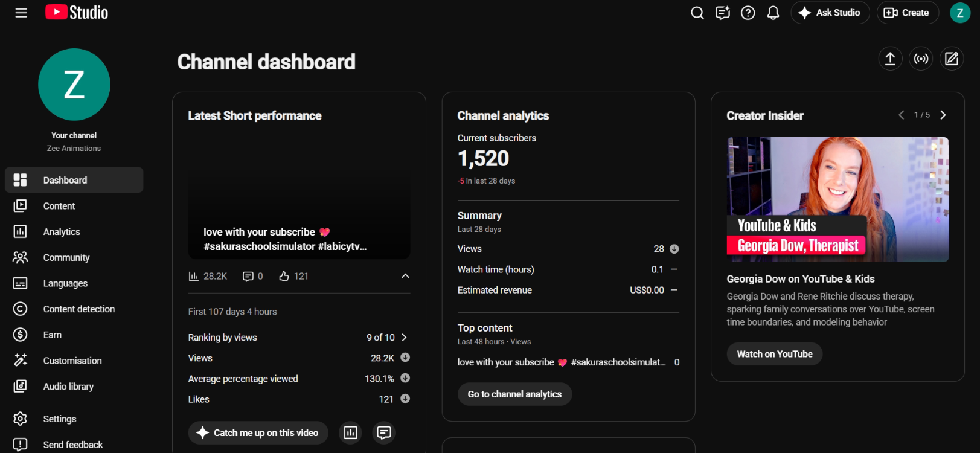The width and height of the screenshot is (980, 453).
Task: Click the Zee Animations channel name
Action: point(74,148)
